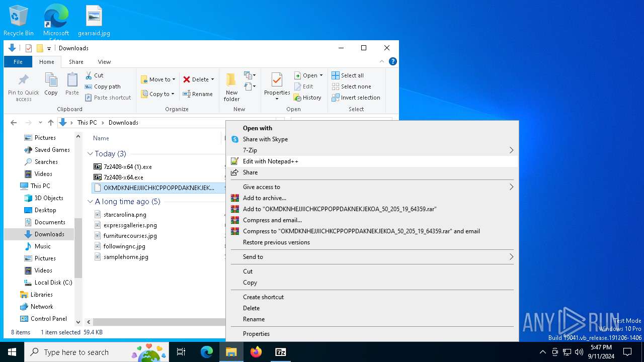Screen dimensions: 644x362
Task: Click Select none in the ribbon
Action: [351, 86]
